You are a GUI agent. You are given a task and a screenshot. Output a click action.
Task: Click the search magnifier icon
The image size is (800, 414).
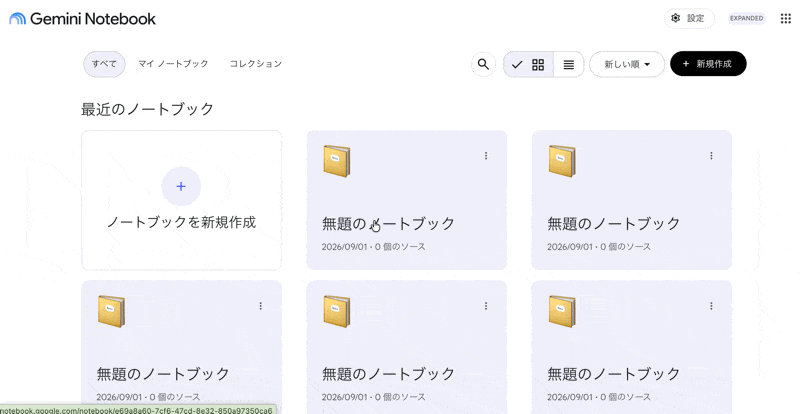(483, 64)
